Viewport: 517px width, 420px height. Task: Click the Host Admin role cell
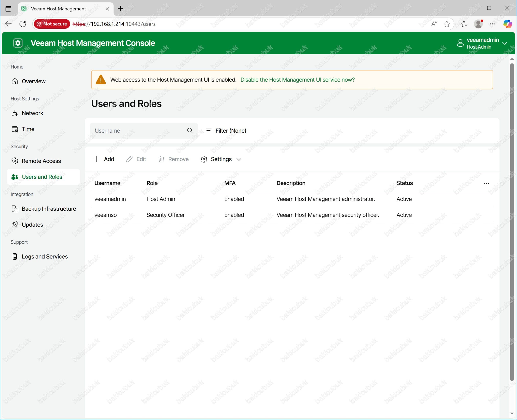(161, 199)
